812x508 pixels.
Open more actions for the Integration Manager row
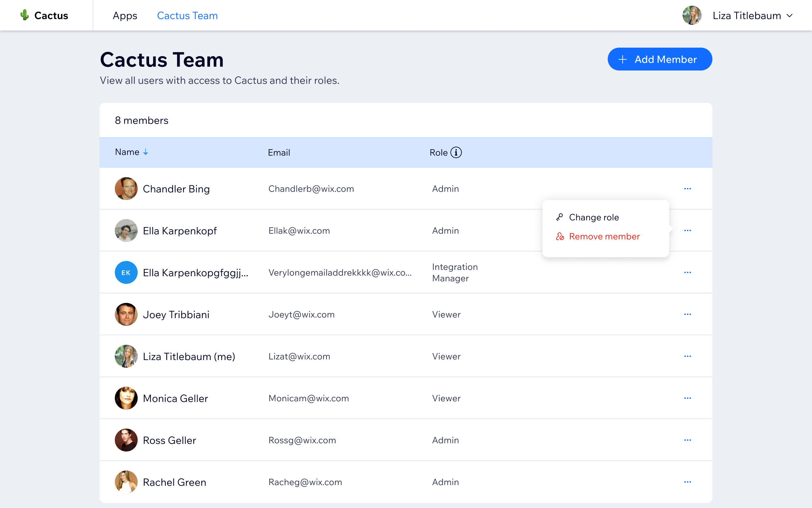[688, 272]
